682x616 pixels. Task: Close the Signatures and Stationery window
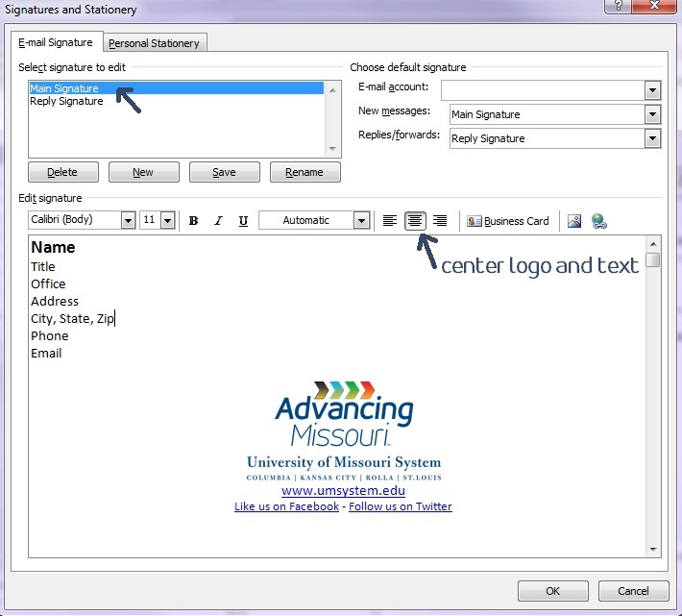point(654,6)
